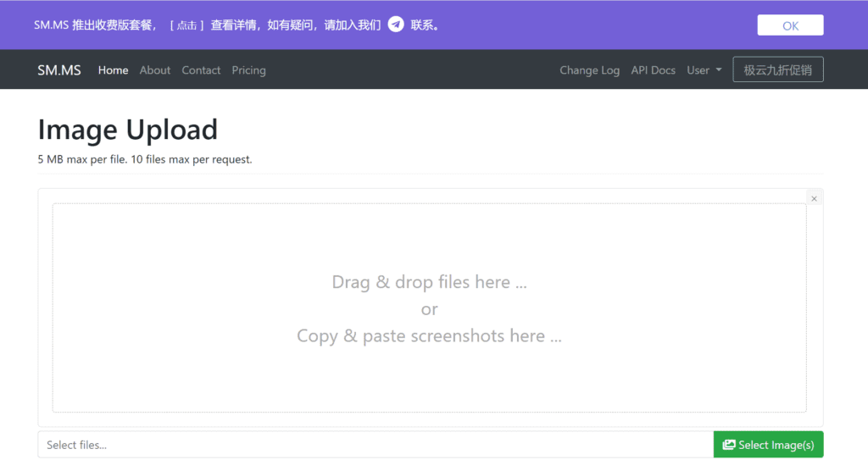This screenshot has width=868, height=471.
Task: Click the 极云九折促销 promo button
Action: [x=777, y=70]
